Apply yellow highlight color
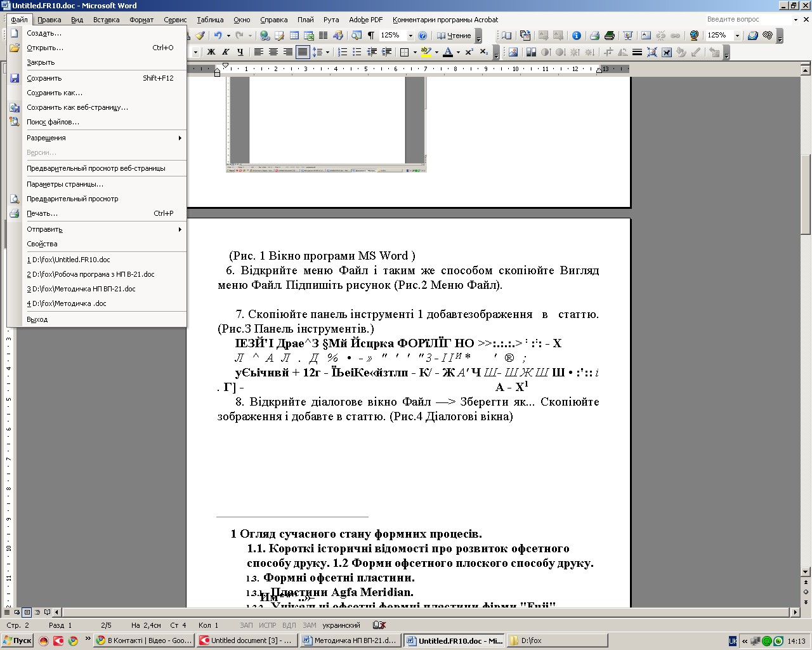 pos(426,52)
